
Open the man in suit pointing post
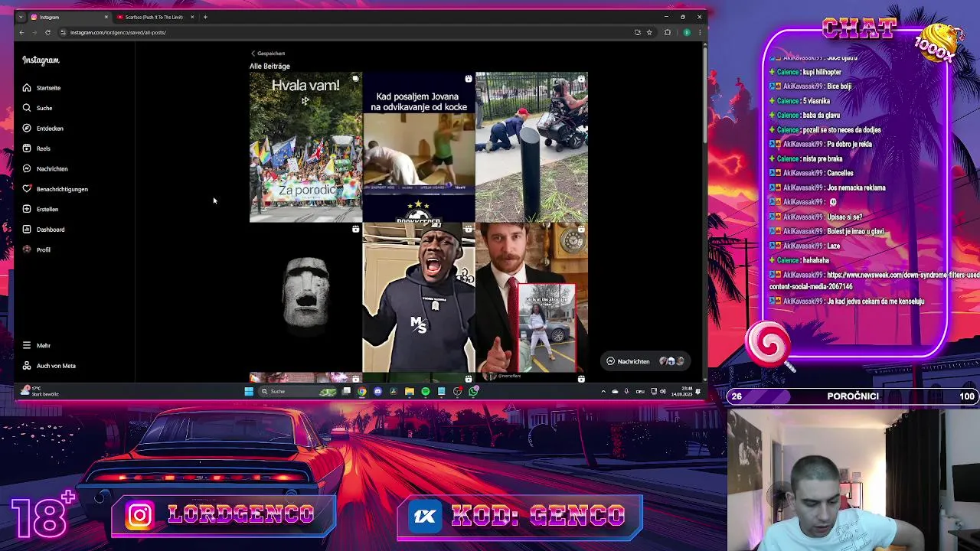tap(531, 298)
